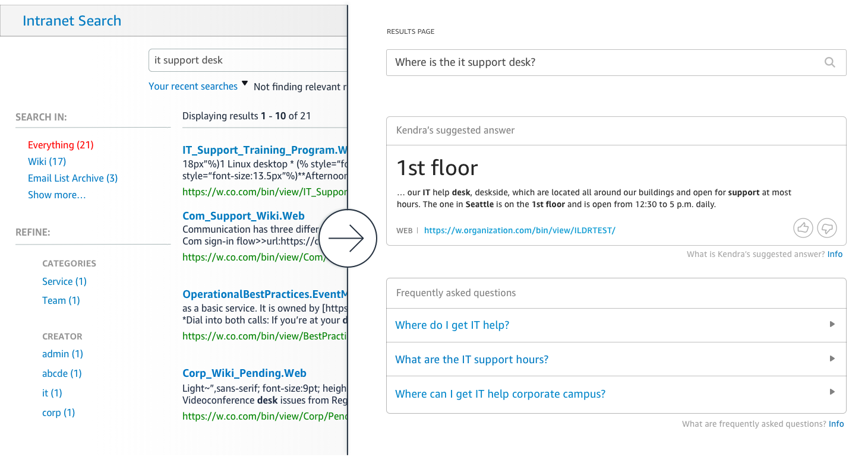Select the 'Everything (21)' search filter
Screen dimensions: 868x457
coord(61,145)
